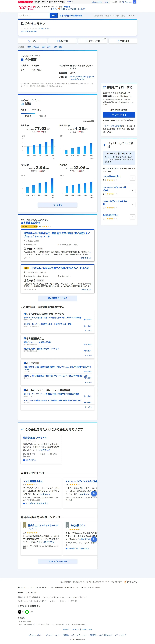
Task: Click next arrow in 関連する会社 carousel
Action: point(94,493)
